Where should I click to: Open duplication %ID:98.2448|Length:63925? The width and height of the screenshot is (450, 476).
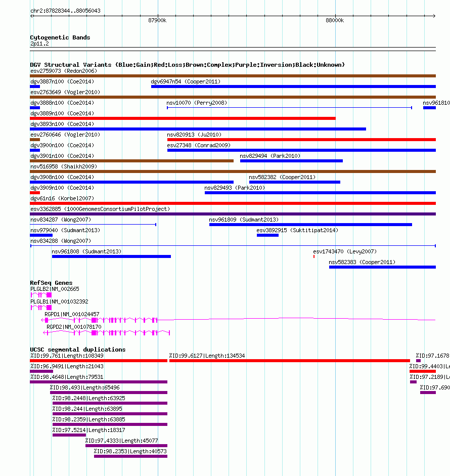tap(110, 403)
